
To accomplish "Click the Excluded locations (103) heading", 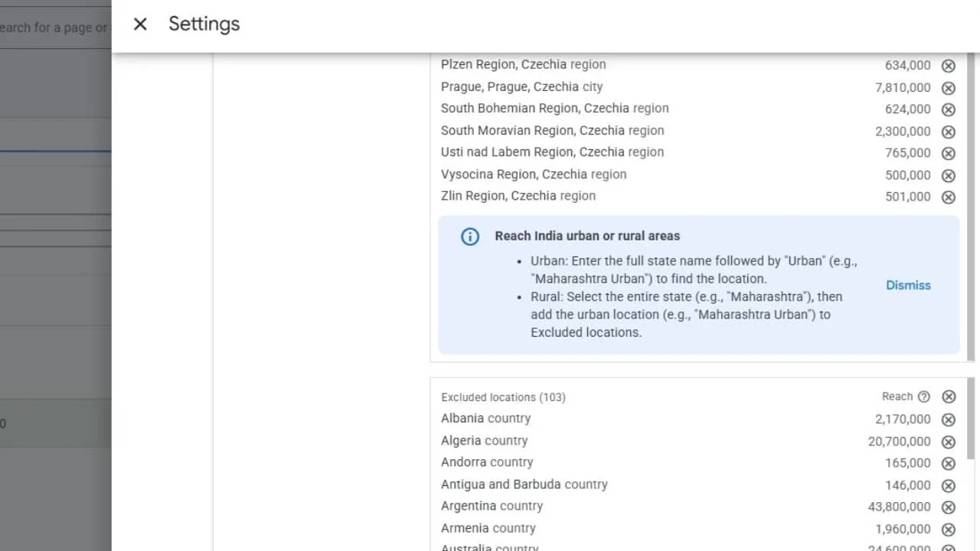I will click(503, 397).
